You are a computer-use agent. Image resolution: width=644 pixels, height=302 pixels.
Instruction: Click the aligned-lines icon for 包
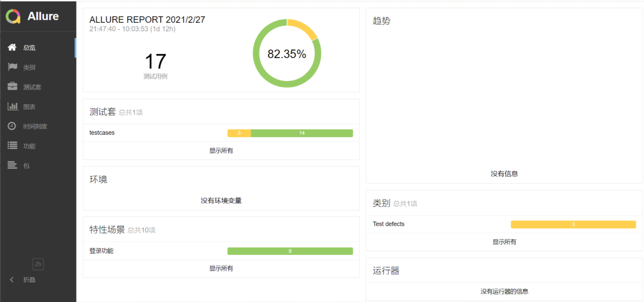click(13, 165)
